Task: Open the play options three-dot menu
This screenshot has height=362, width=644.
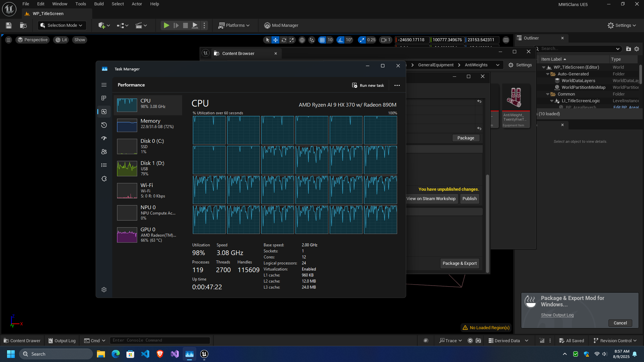Action: click(x=204, y=25)
